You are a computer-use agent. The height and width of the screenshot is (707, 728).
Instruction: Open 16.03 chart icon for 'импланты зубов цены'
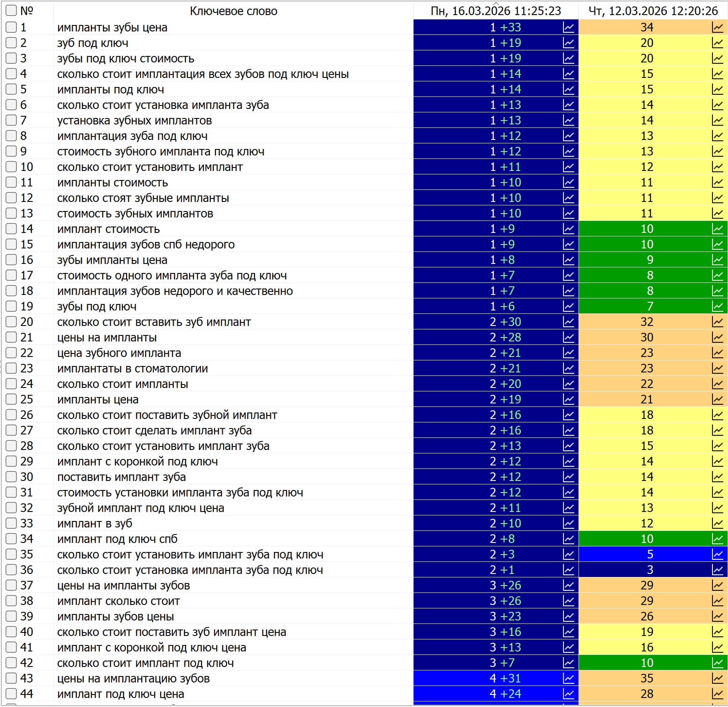[569, 617]
